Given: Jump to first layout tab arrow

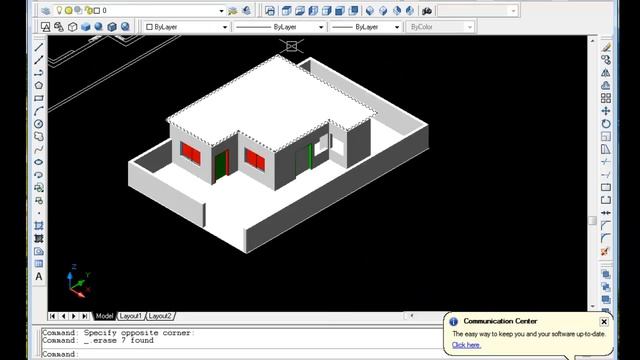Looking at the screenshot, I should (52, 316).
